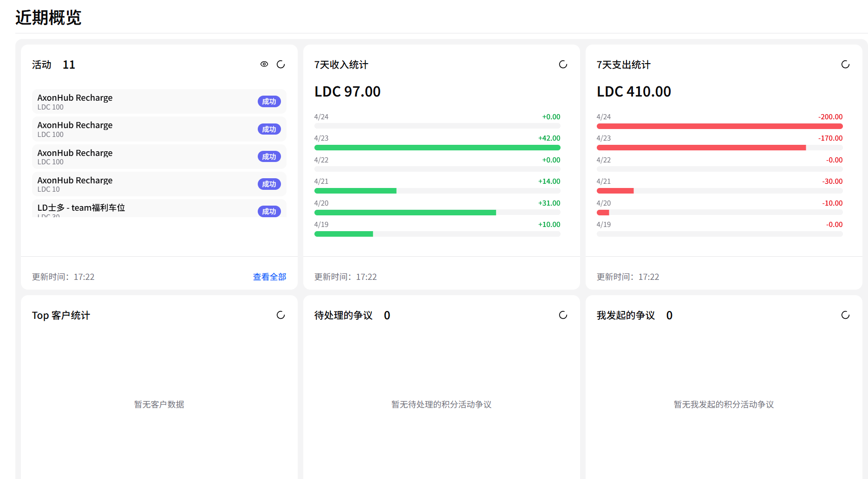Screen dimensions: 868x479
Task: Click the 4/24 expense bar (-200.00)
Action: [x=720, y=126]
